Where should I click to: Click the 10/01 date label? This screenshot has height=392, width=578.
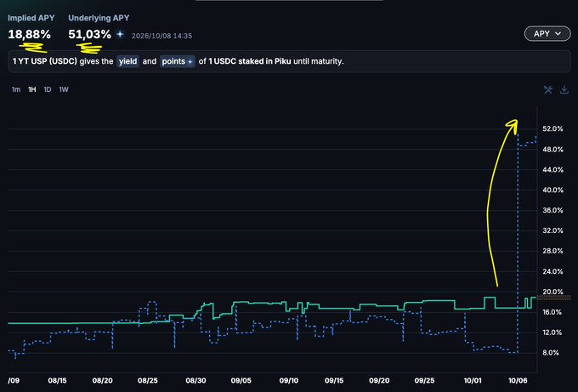point(473,381)
